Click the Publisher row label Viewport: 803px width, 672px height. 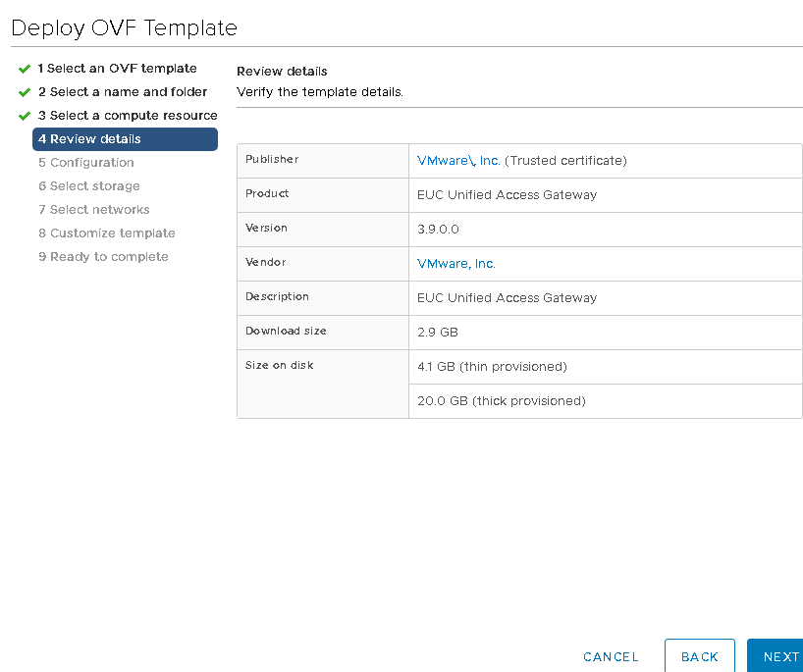pyautogui.click(x=272, y=159)
